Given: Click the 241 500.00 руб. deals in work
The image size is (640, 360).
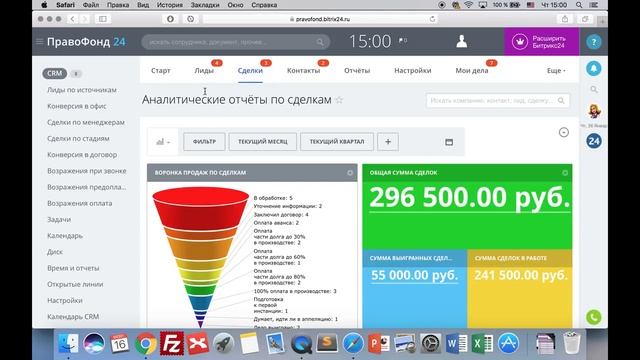Looking at the screenshot, I should pos(520,275).
